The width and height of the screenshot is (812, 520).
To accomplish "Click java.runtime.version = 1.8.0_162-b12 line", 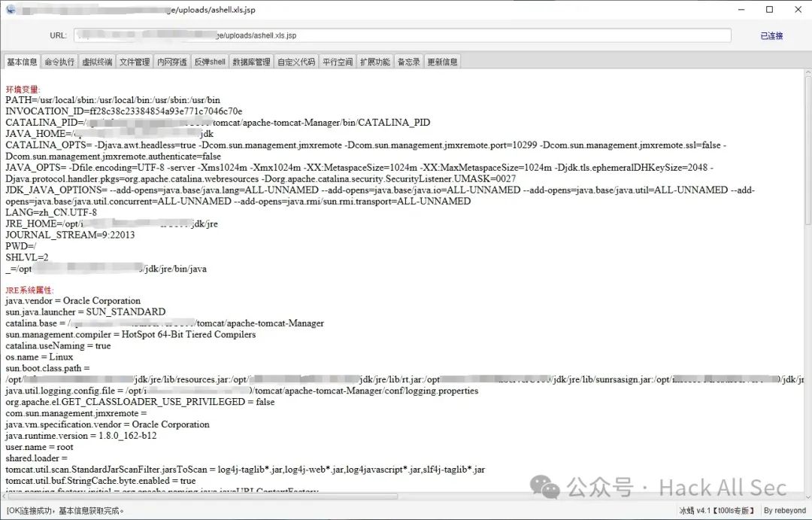I will click(x=80, y=436).
